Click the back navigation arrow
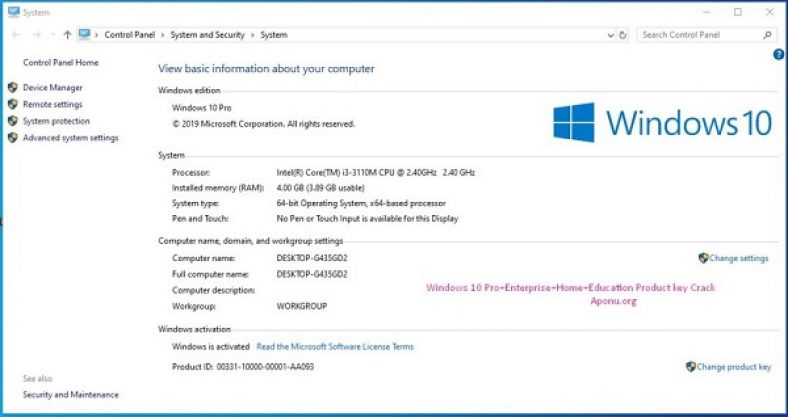The image size is (788, 417). pos(16,35)
